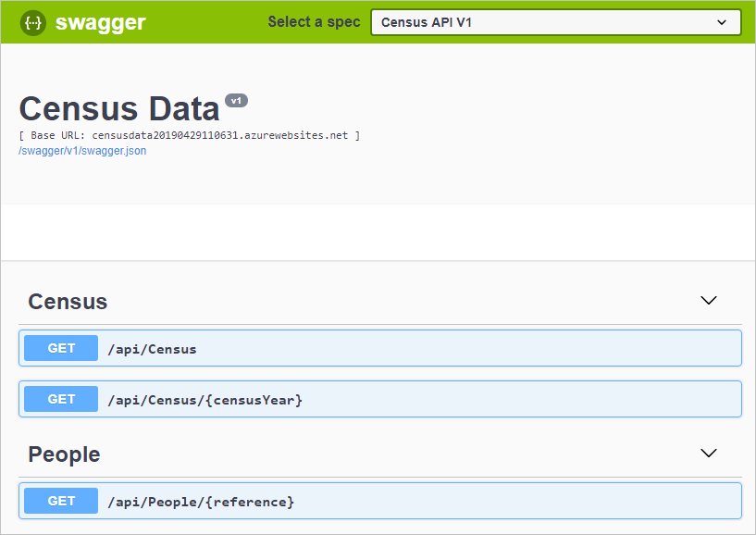Image resolution: width=756 pixels, height=535 pixels.
Task: Open the /swagger/v1/swagger.json link
Action: (82, 151)
